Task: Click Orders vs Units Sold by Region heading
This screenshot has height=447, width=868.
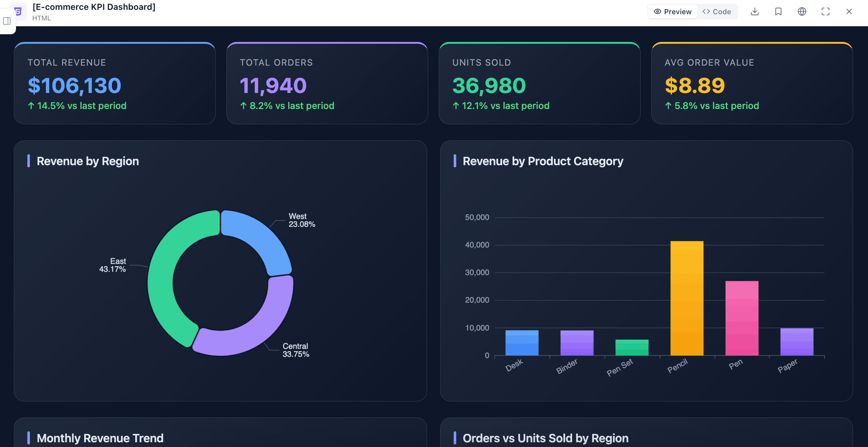Action: (546, 438)
